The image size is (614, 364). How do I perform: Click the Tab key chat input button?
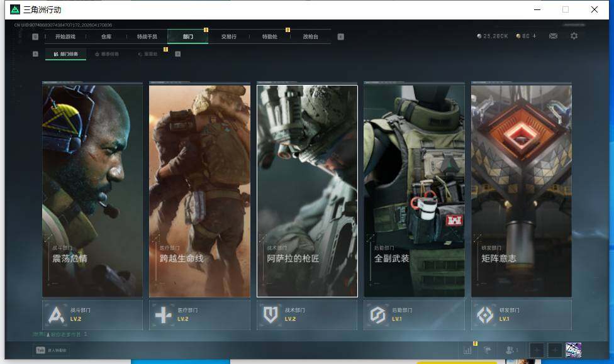(x=52, y=350)
